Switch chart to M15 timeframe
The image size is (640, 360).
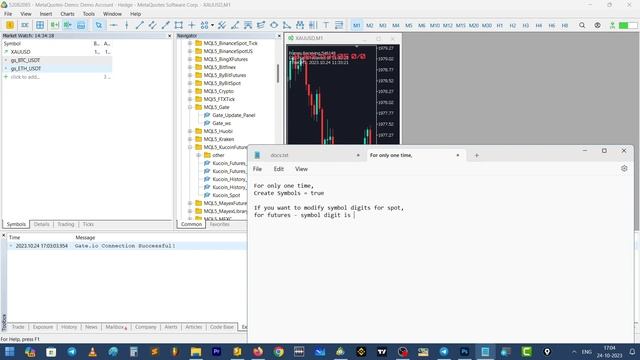click(x=460, y=25)
